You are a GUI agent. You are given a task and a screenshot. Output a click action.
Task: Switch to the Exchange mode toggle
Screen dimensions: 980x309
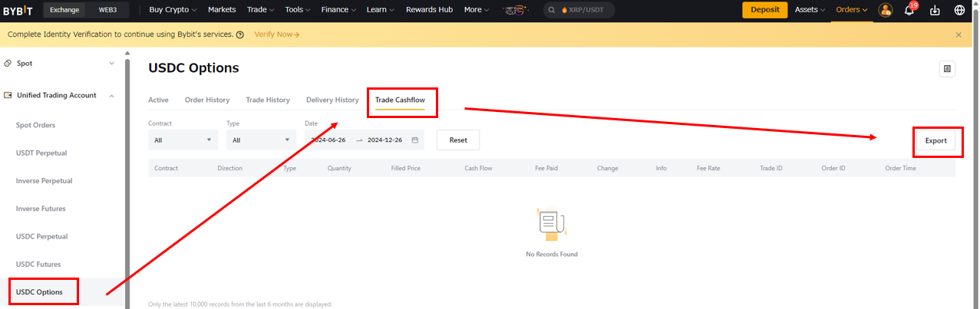pyautogui.click(x=65, y=10)
